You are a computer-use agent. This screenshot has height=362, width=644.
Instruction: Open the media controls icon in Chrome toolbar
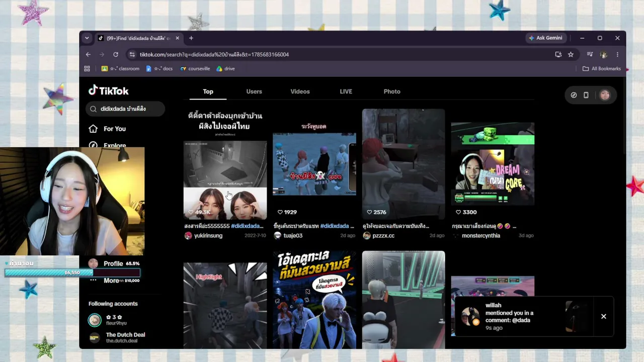coord(590,54)
